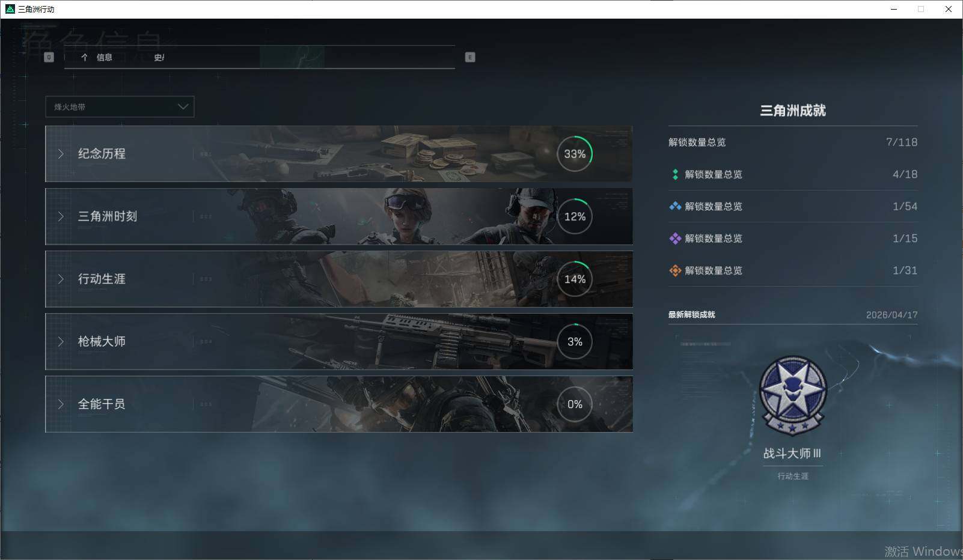Click the 1/31 orange tier count
963x560 pixels.
[905, 270]
